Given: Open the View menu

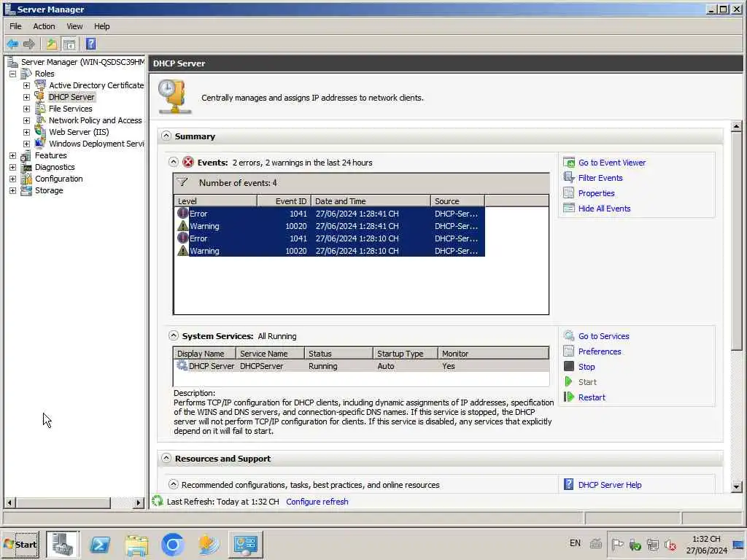Looking at the screenshot, I should pos(74,26).
